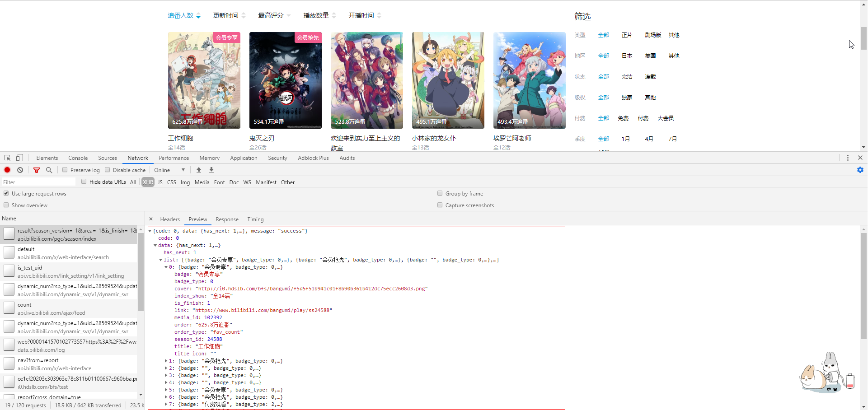Open the DevTools overflow three-dot menu
Image resolution: width=868 pixels, height=410 pixels.
click(x=848, y=158)
